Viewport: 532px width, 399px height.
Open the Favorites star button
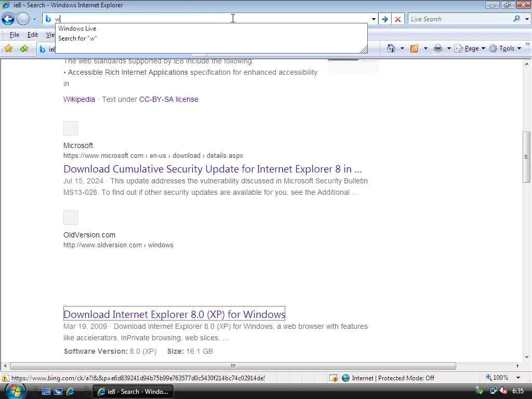coord(8,48)
